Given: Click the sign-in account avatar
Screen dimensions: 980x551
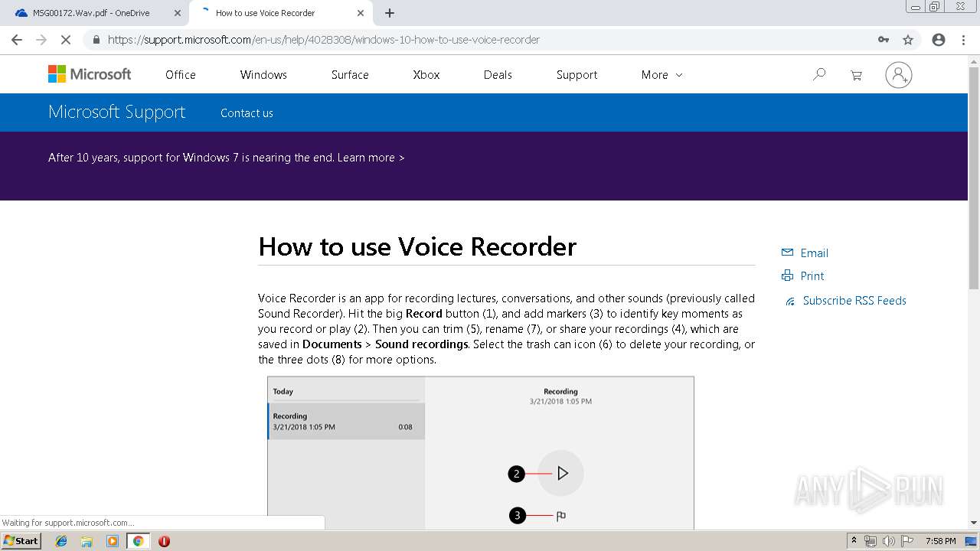Looking at the screenshot, I should [x=899, y=75].
